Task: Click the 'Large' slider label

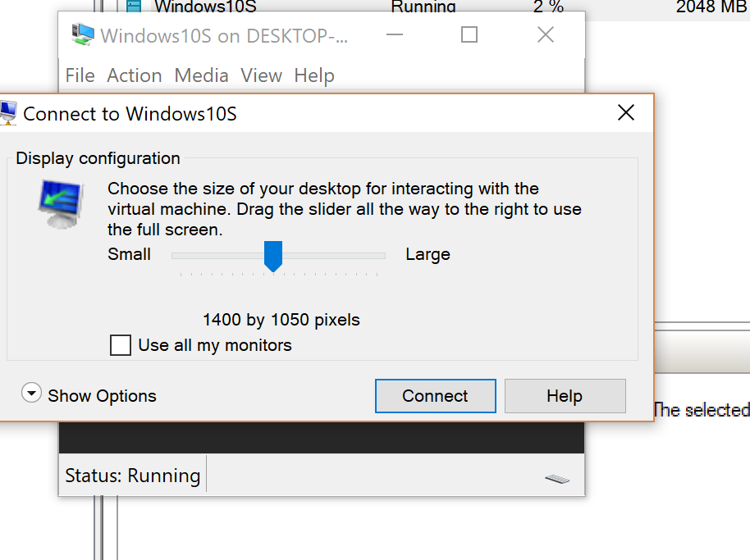Action: click(x=428, y=254)
